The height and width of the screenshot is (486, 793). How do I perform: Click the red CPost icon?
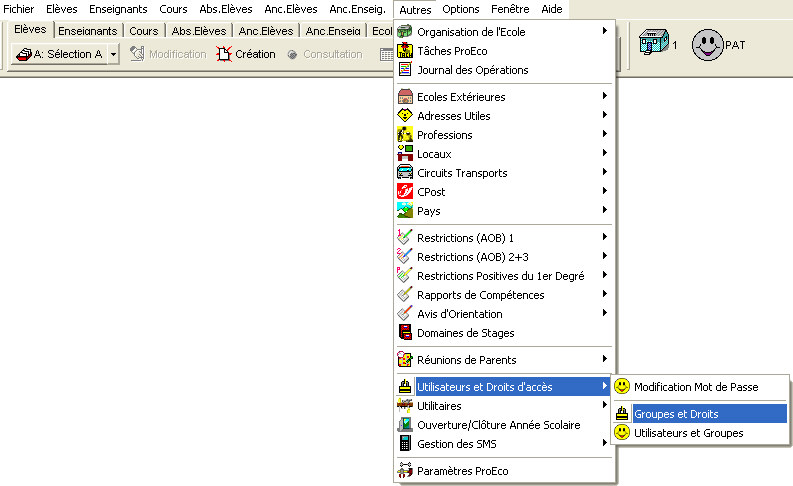tap(405, 192)
